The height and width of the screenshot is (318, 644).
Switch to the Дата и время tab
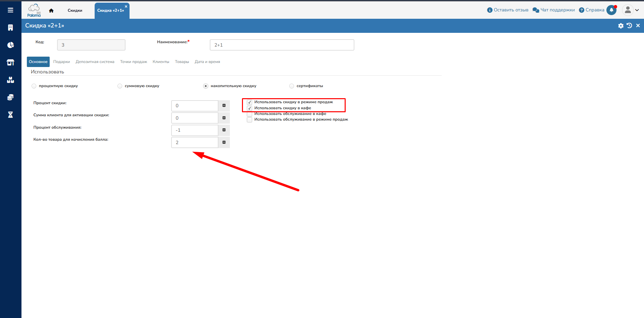207,62
